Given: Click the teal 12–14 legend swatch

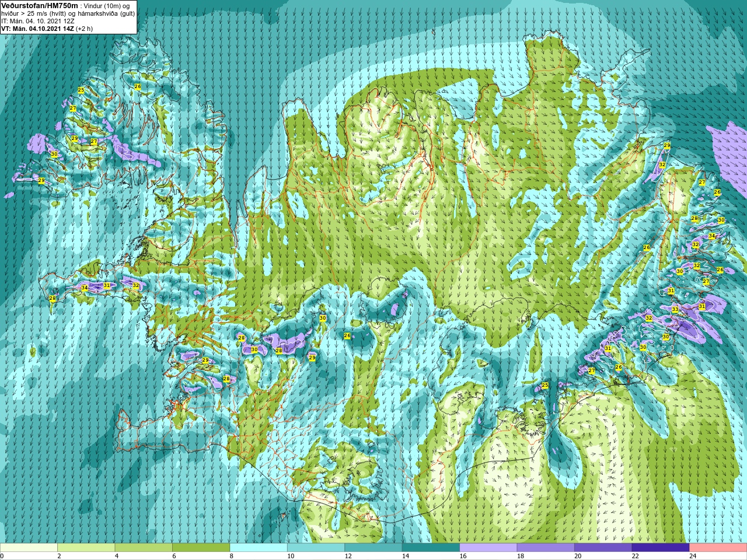Looking at the screenshot, I should [x=373, y=547].
